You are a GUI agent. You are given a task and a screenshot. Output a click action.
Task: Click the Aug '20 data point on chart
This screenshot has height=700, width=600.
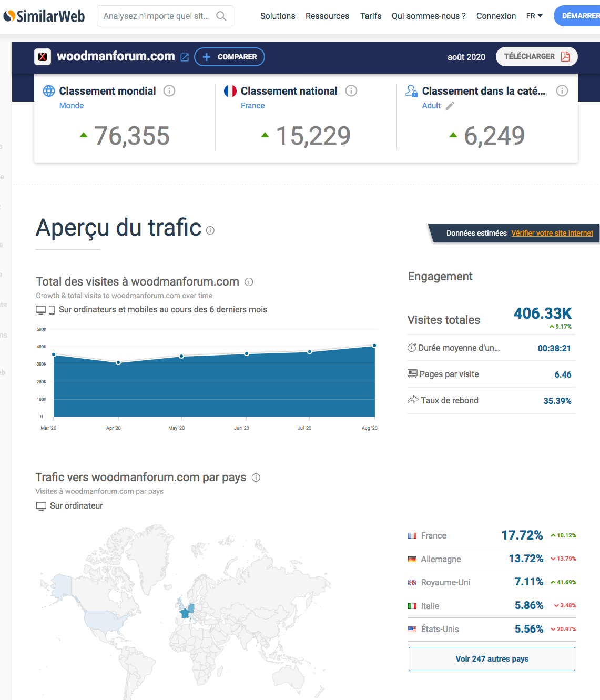374,346
